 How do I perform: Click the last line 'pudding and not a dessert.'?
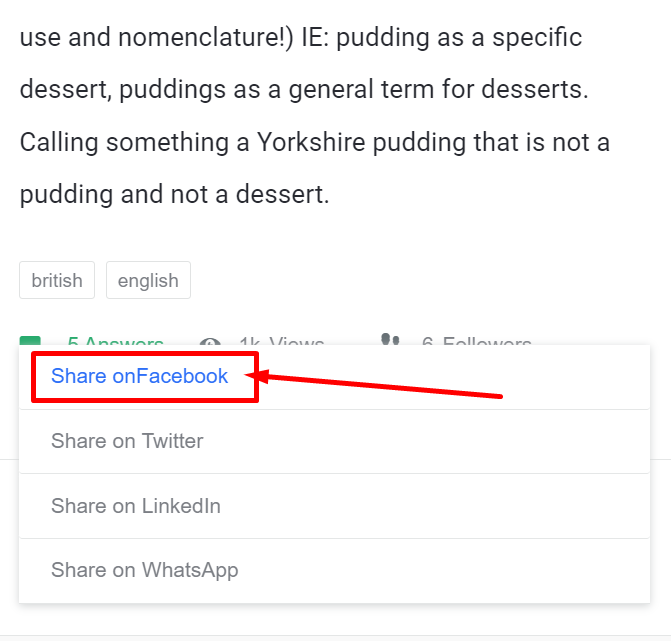[175, 195]
